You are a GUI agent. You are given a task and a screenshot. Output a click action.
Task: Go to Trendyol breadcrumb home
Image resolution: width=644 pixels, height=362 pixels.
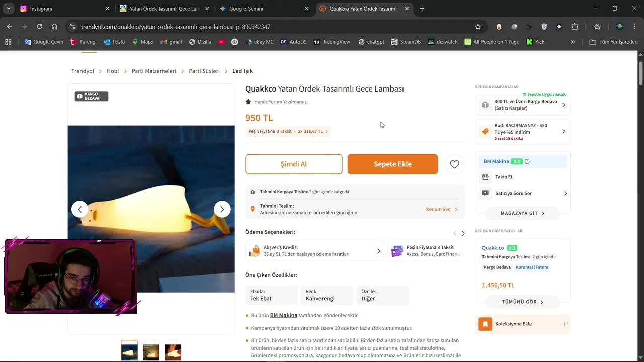83,71
